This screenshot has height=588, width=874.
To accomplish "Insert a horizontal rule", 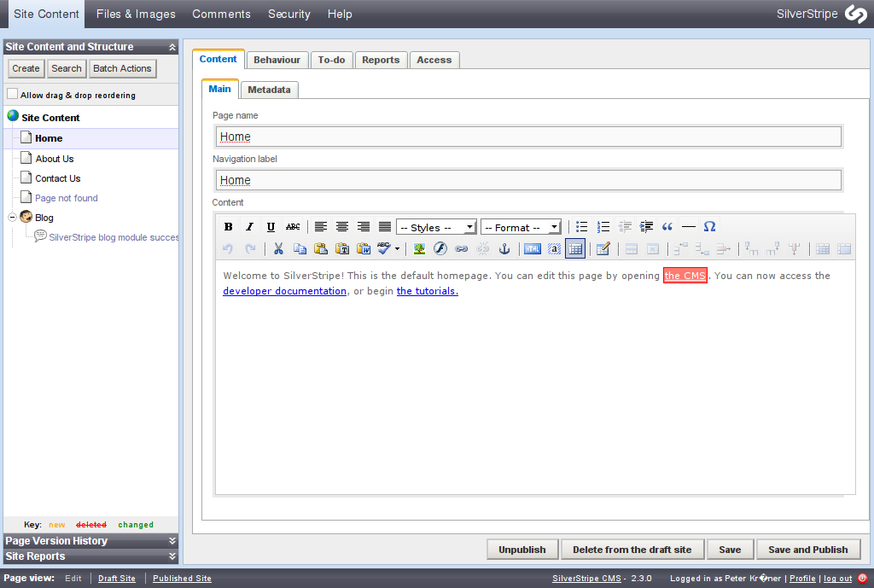I will click(x=689, y=227).
